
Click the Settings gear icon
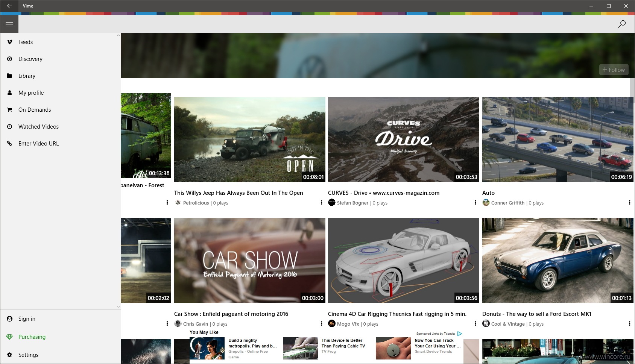tap(10, 355)
